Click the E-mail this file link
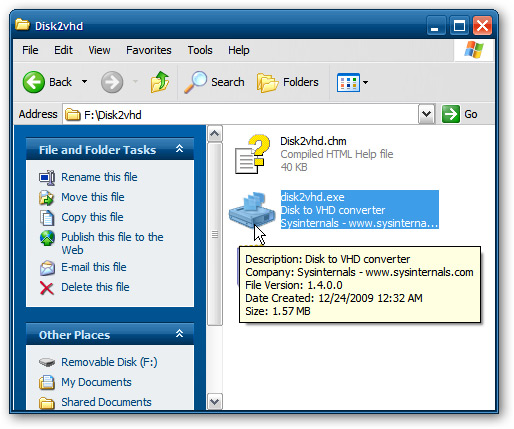This screenshot has width=514, height=429. tap(94, 267)
